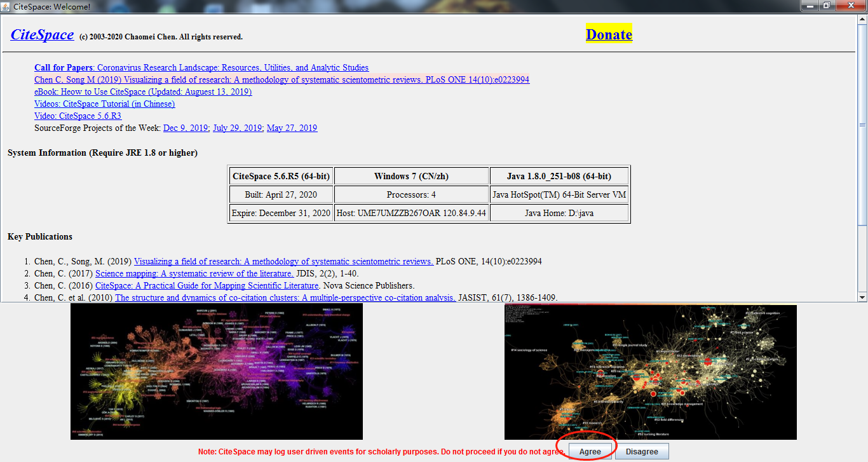Viewport: 868px width, 462px height.
Task: Click the Agree button
Action: (x=590, y=451)
